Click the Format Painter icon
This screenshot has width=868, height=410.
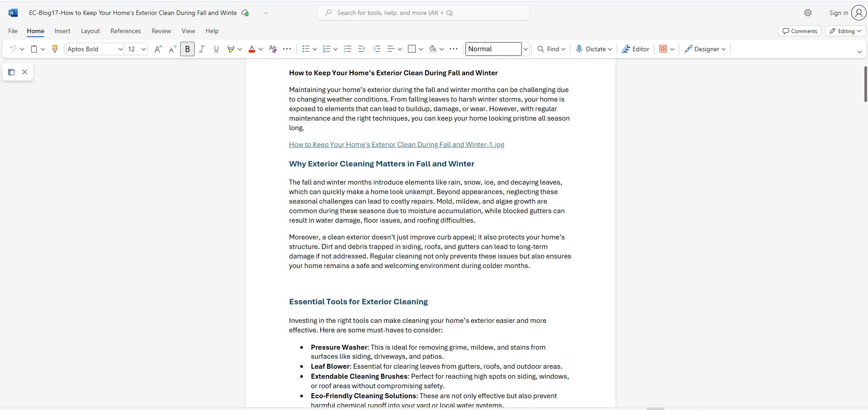55,49
